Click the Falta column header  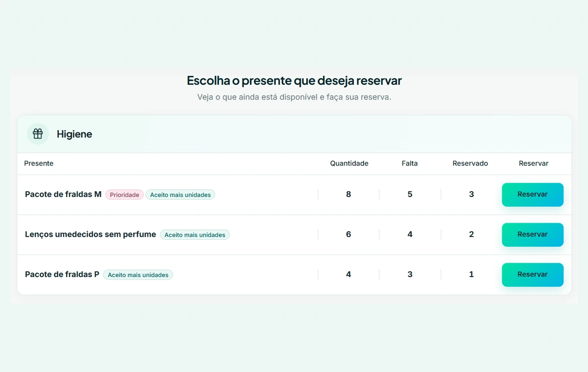tap(410, 163)
